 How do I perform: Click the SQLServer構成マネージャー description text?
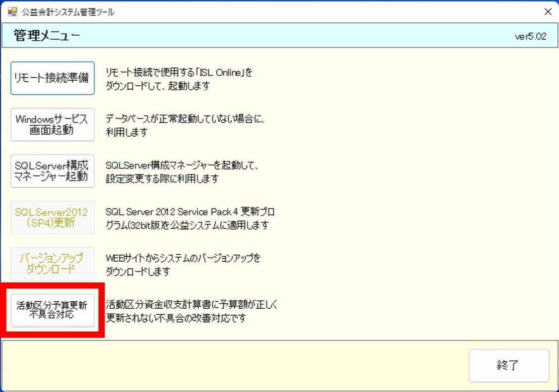pyautogui.click(x=183, y=171)
